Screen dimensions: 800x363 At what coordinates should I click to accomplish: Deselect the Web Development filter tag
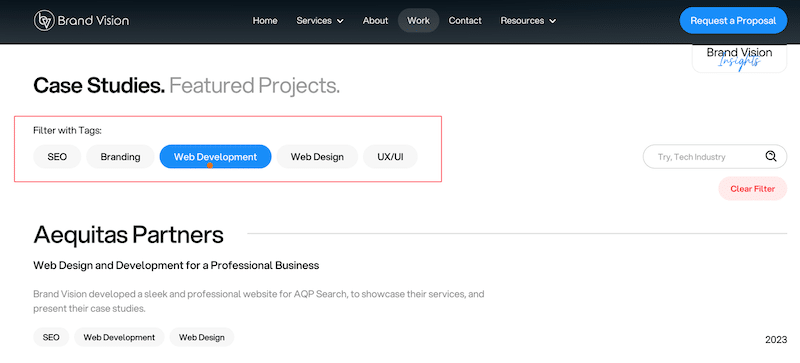point(215,157)
